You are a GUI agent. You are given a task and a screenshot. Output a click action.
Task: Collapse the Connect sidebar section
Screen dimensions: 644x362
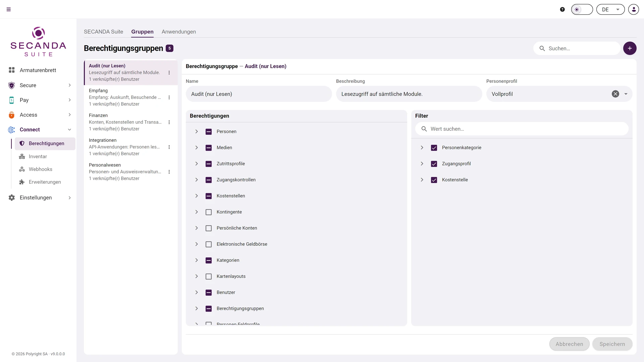tap(69, 129)
